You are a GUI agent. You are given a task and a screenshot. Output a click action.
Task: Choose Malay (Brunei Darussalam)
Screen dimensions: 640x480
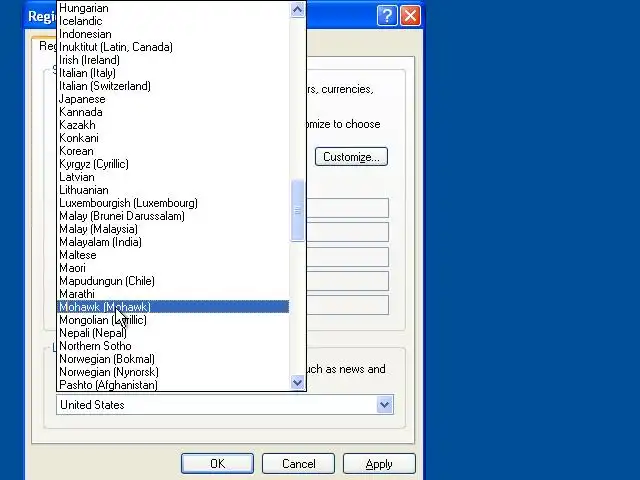pos(173,216)
